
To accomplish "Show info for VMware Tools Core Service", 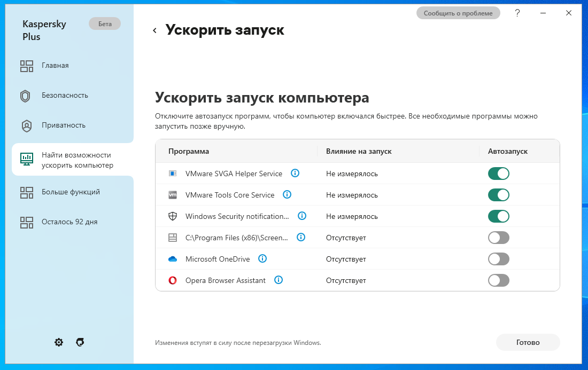I will 287,194.
